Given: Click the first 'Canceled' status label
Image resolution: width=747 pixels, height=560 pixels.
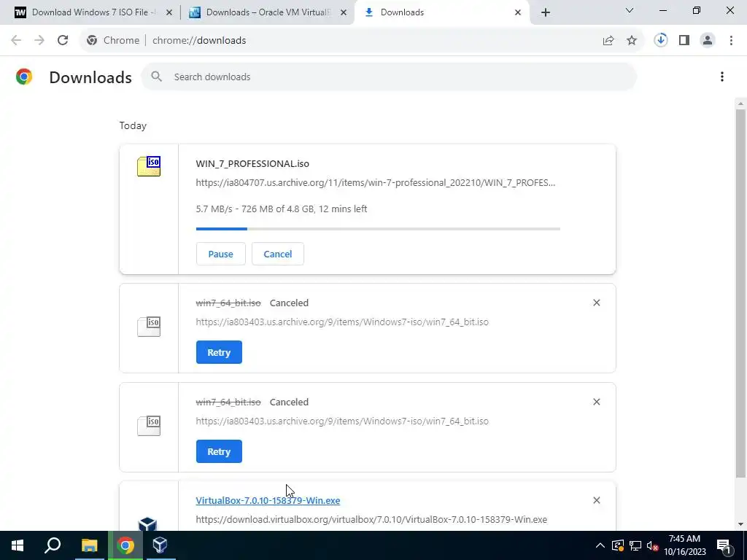Looking at the screenshot, I should [289, 303].
